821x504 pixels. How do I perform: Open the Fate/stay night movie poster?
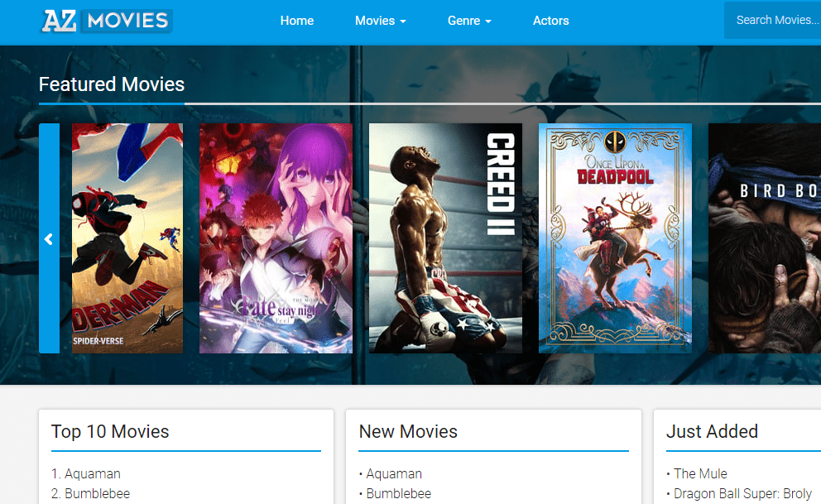276,238
